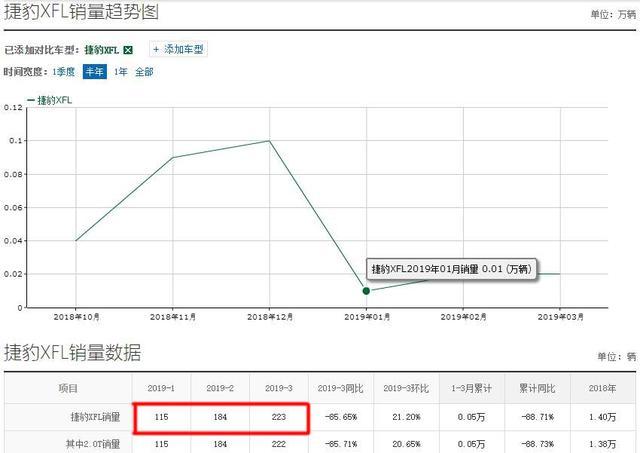This screenshot has width=640, height=453.
Task: Click the 21.20% cell
Action: pyautogui.click(x=406, y=417)
